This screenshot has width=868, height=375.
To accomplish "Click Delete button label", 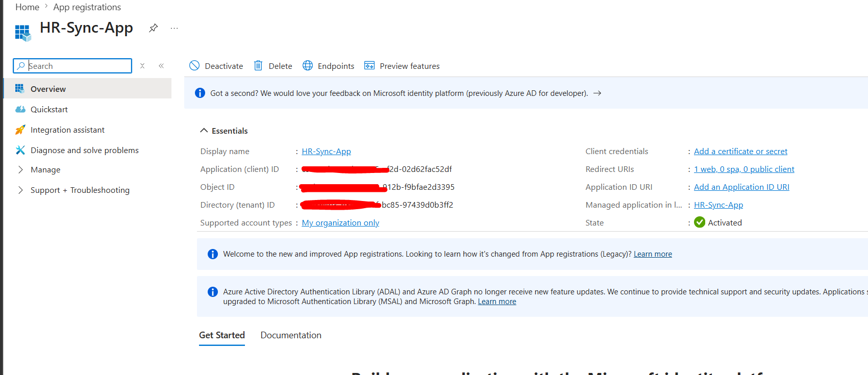I will tap(281, 66).
